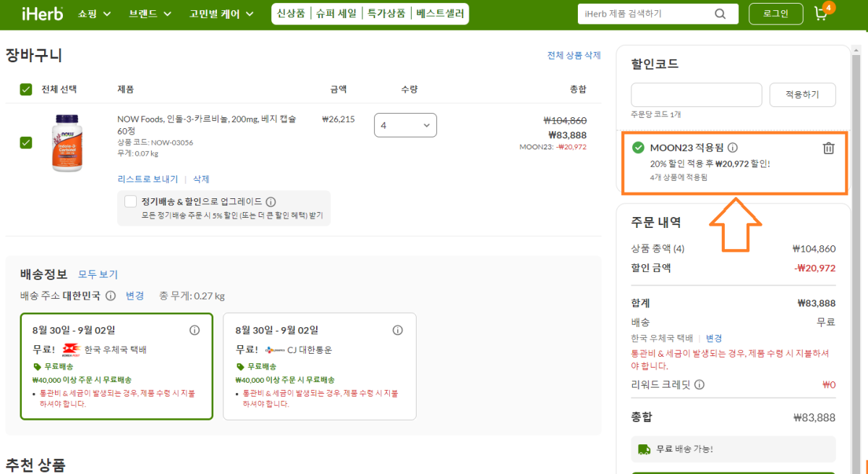Open the cart icon showing 4 items

coord(821,13)
